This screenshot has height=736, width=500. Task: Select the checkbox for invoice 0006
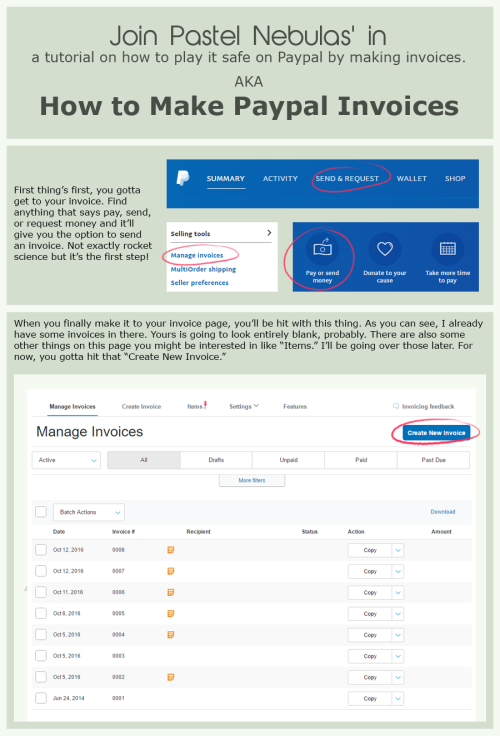point(41,592)
